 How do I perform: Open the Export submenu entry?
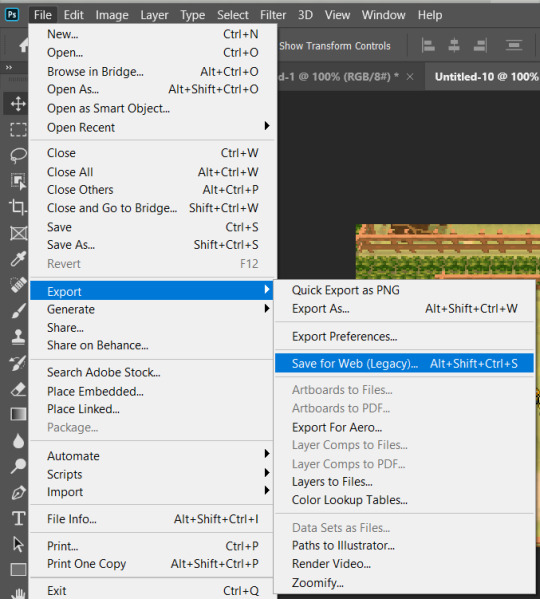point(152,291)
